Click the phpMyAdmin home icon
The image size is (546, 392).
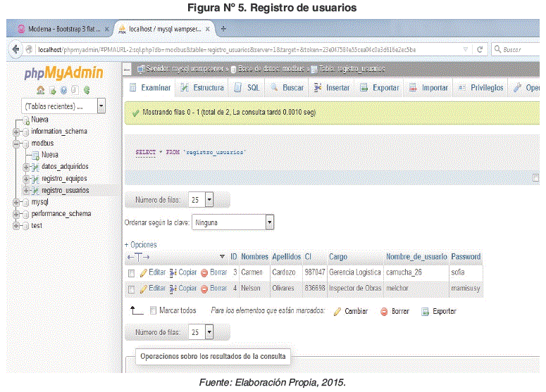pyautogui.click(x=42, y=90)
